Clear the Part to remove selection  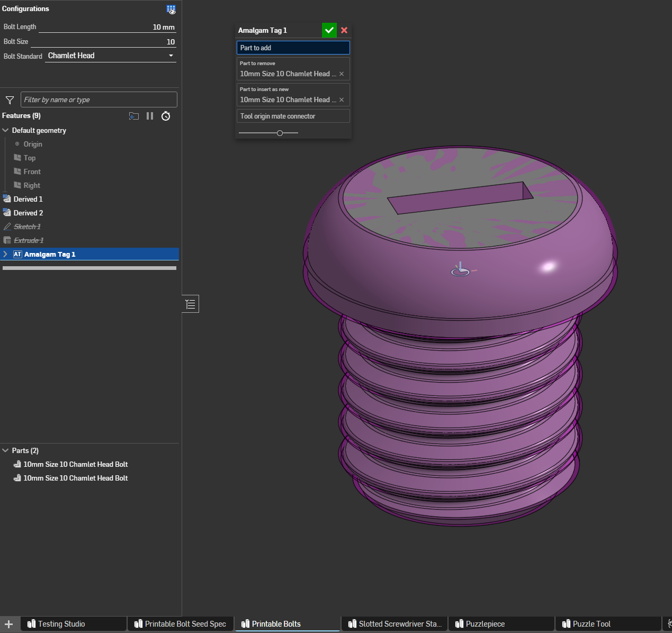click(x=342, y=74)
